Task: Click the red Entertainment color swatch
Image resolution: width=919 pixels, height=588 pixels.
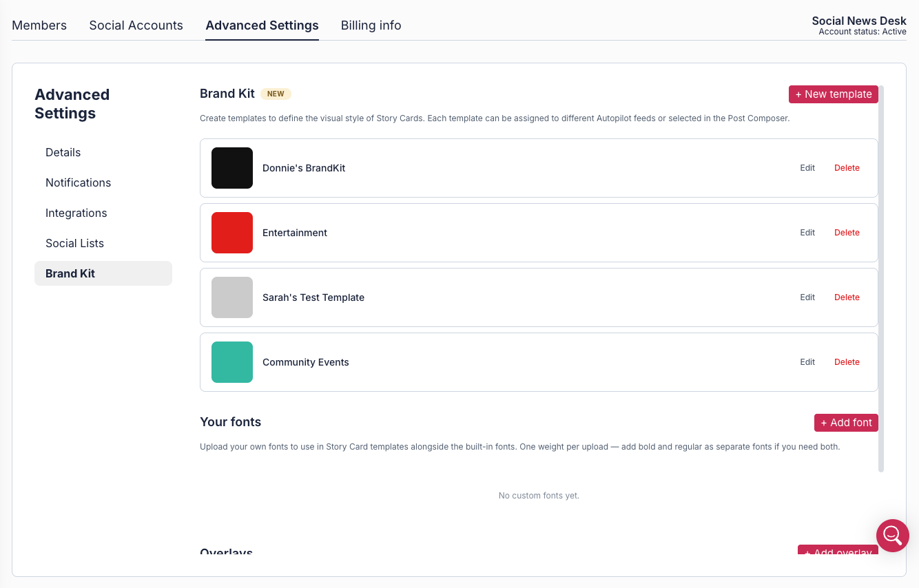Action: pos(232,233)
